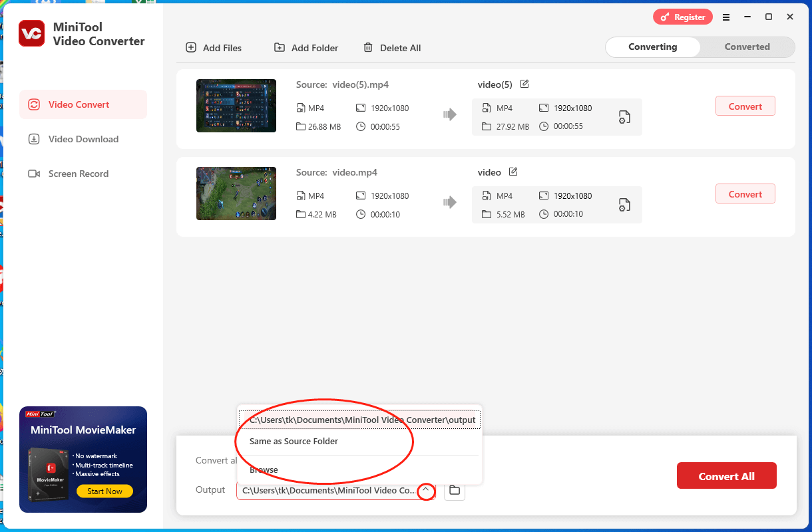
Task: Click the conversion arrow icon for video.mp4
Action: (450, 202)
